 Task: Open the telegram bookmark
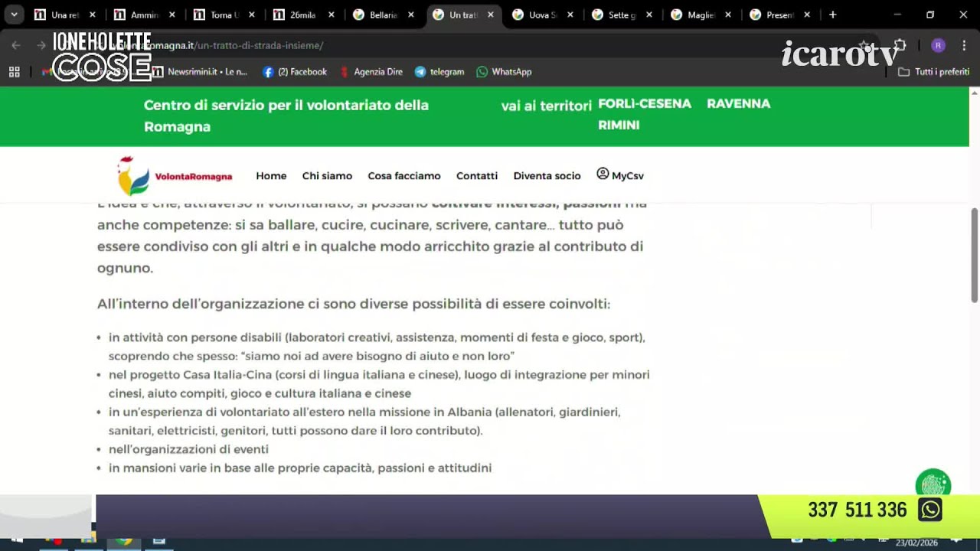[439, 72]
